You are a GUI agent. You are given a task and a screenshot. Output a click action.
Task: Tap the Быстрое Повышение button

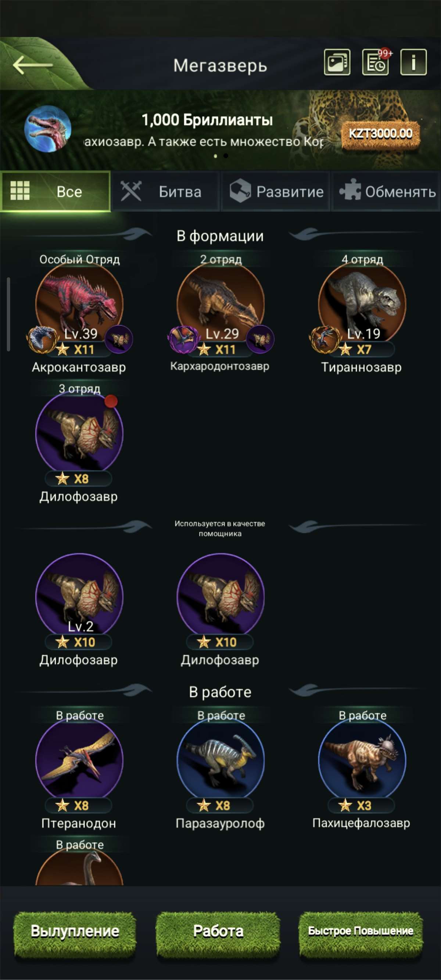(x=361, y=931)
